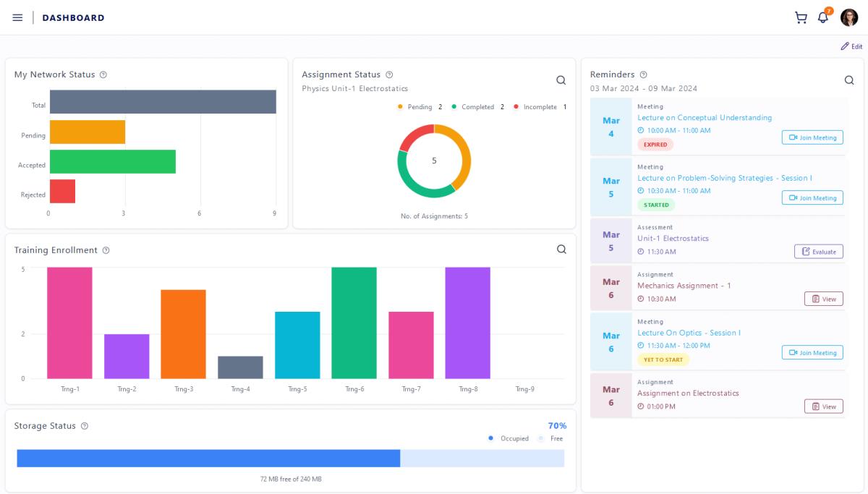Click search icon in Assignment Status
Image resolution: width=868 pixels, height=494 pixels.
click(x=561, y=80)
